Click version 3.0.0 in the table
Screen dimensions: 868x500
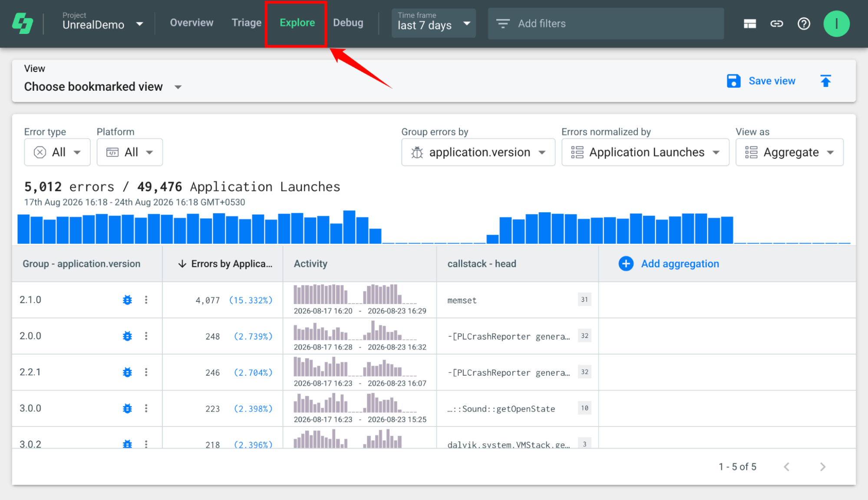[x=30, y=408]
